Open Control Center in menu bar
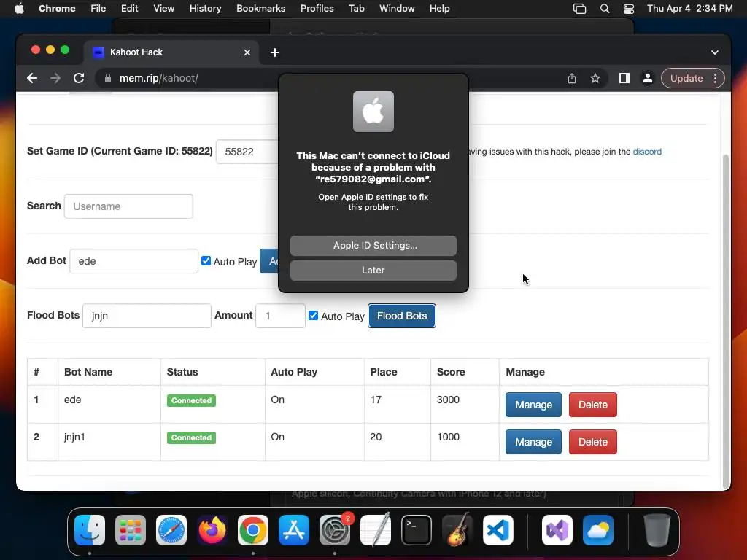747x560 pixels. [629, 9]
